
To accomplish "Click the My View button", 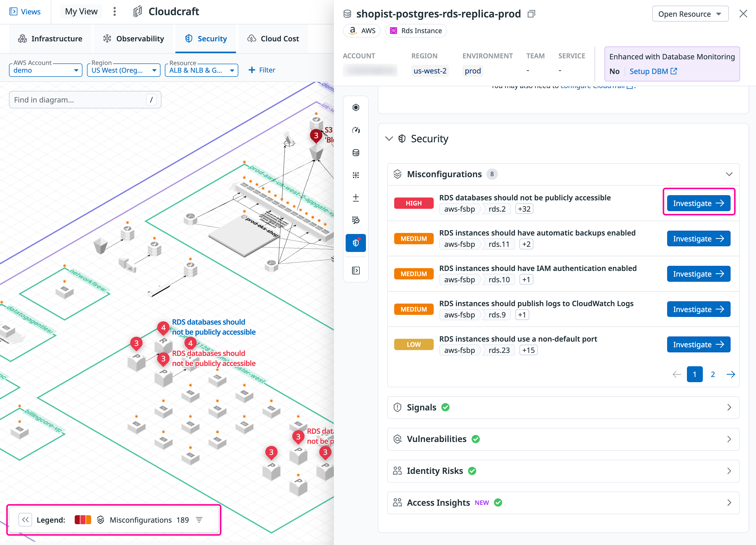I will coord(81,12).
